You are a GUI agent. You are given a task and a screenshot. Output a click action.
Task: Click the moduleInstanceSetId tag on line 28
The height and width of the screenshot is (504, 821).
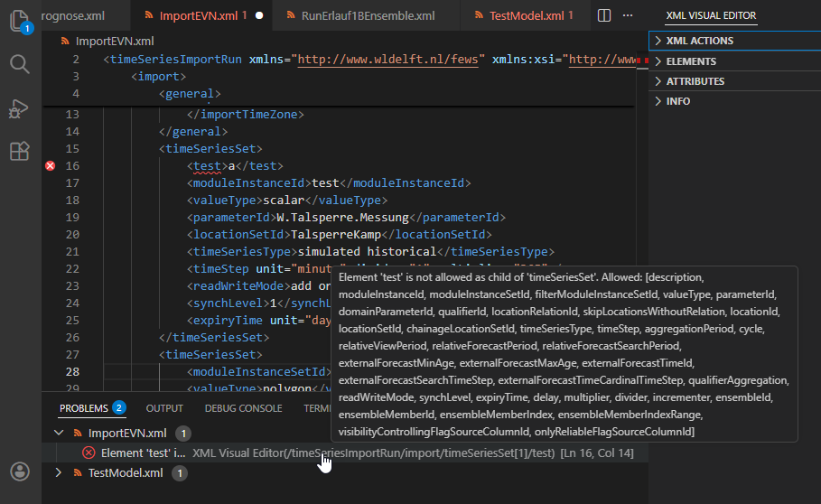[x=259, y=371]
